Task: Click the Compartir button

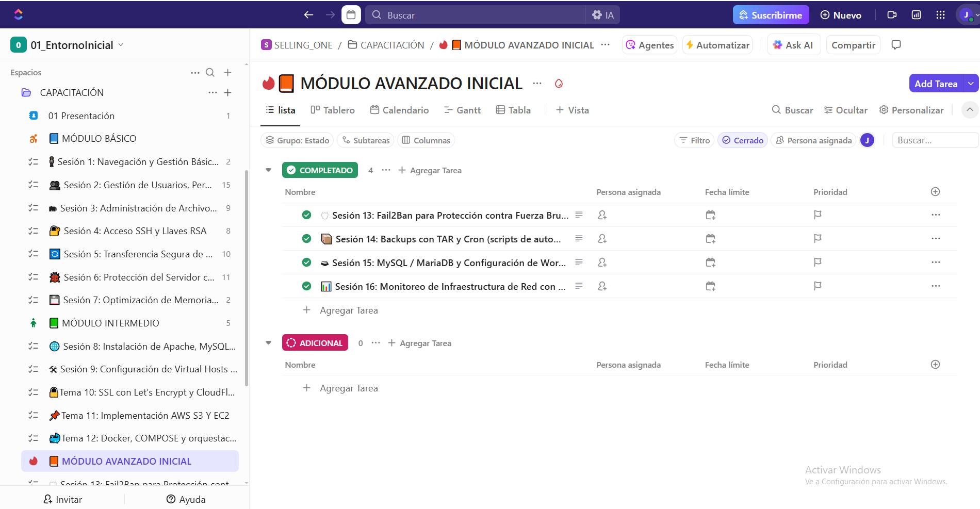Action: (853, 45)
